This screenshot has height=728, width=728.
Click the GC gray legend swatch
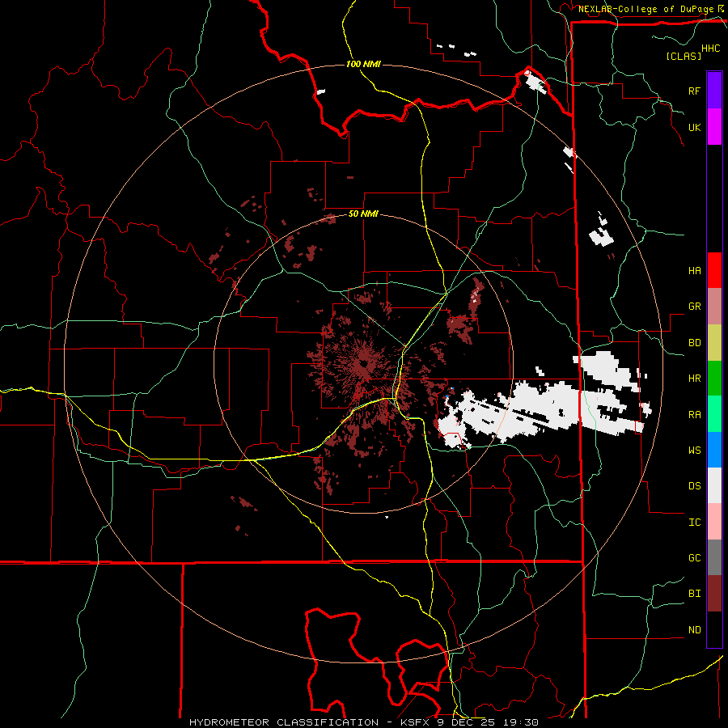tap(714, 557)
